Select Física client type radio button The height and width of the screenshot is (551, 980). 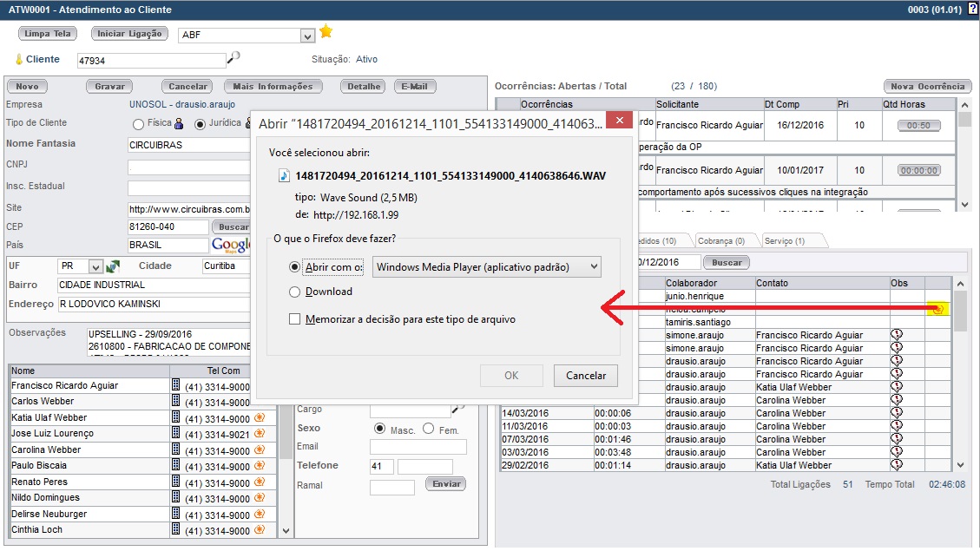(x=139, y=124)
